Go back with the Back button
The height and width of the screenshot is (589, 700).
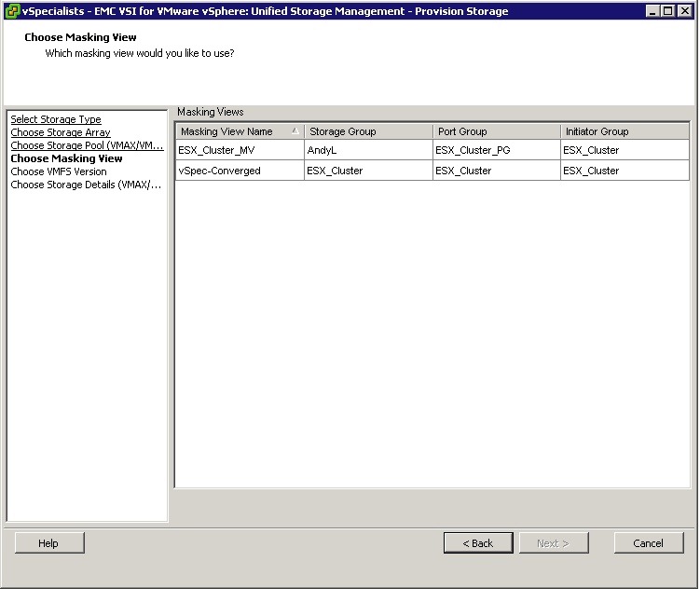tap(478, 543)
